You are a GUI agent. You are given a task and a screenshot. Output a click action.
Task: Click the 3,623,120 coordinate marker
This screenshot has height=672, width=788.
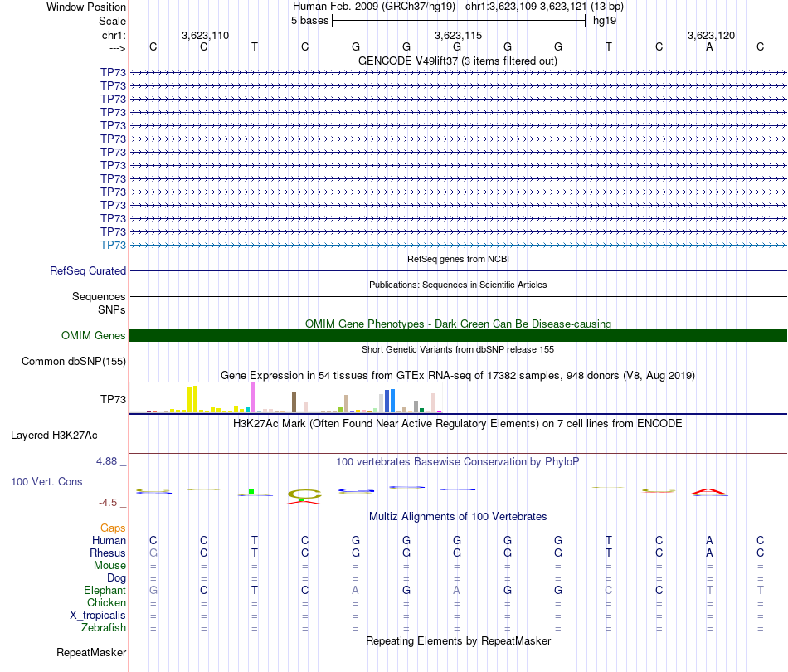click(711, 35)
